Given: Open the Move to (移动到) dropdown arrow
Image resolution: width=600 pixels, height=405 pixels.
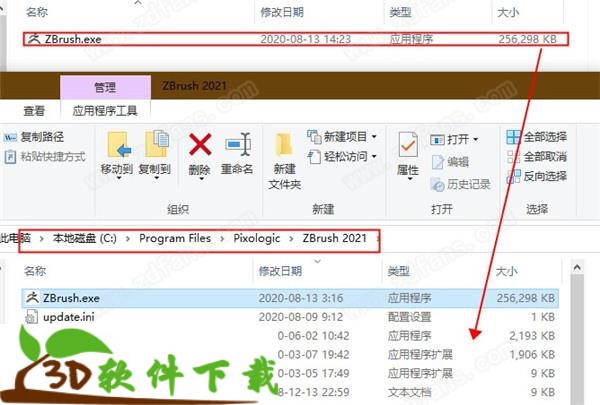Looking at the screenshot, I should tap(118, 178).
